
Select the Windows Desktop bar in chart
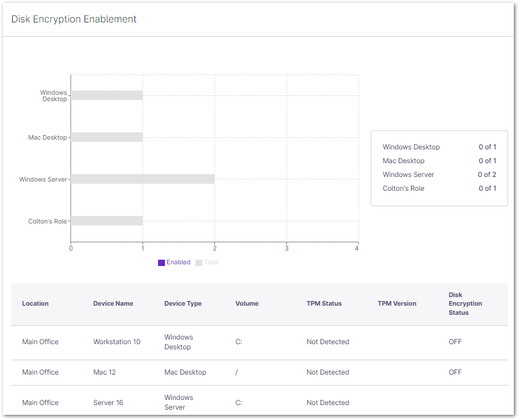pos(107,95)
